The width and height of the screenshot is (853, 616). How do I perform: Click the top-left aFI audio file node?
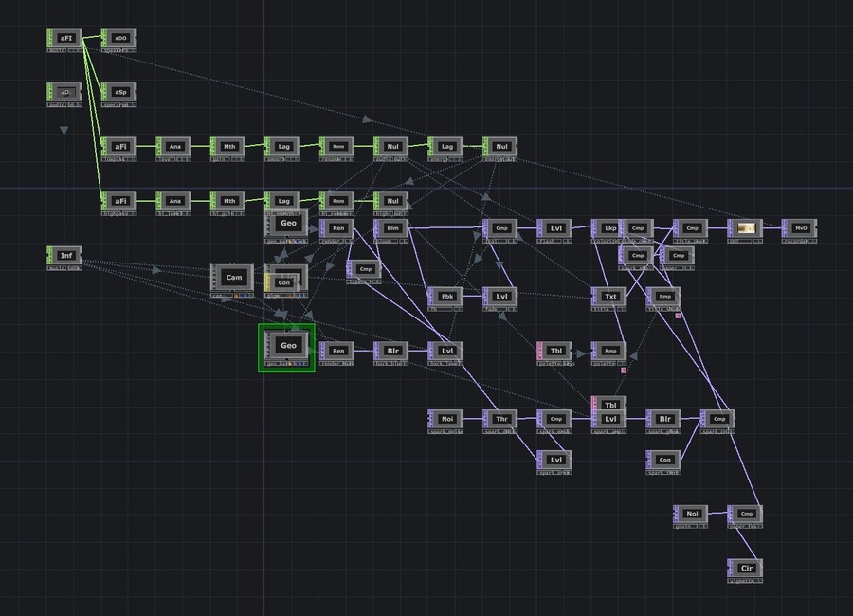[x=64, y=38]
